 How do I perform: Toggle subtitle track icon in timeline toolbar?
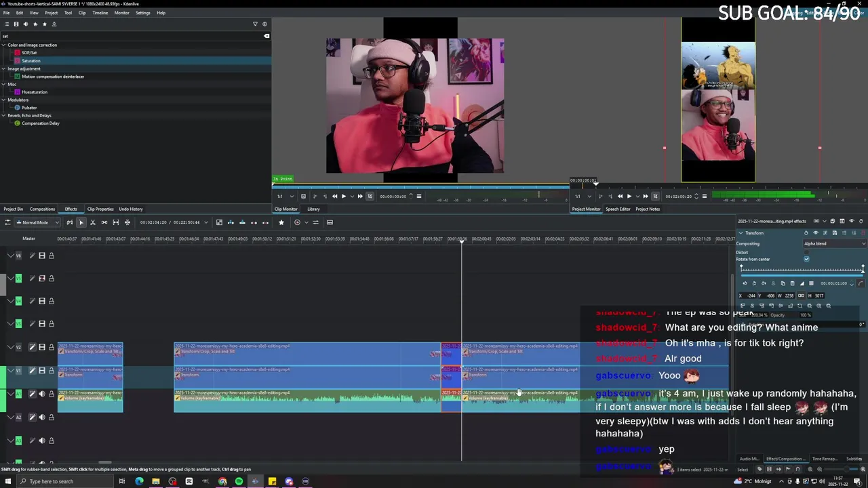pyautogui.click(x=330, y=222)
